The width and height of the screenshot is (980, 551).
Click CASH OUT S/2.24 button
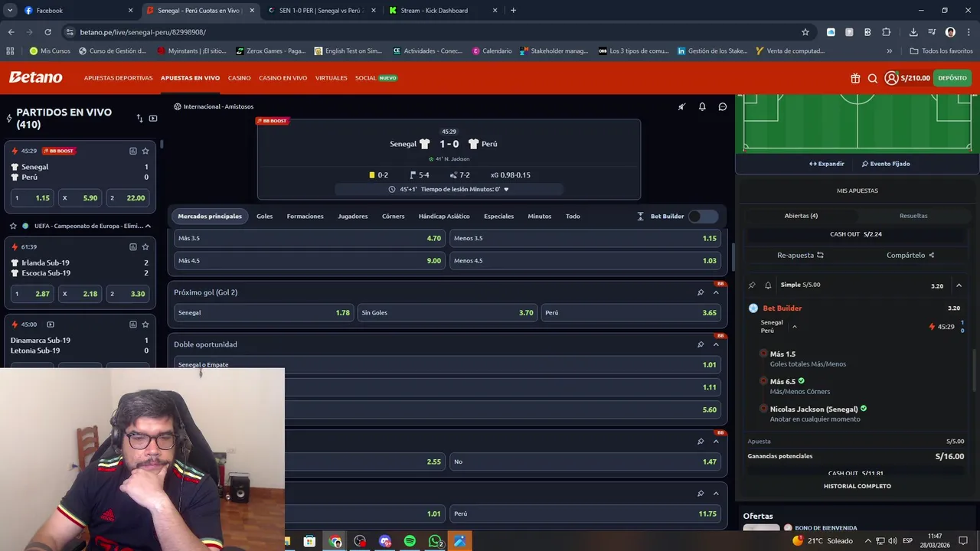click(856, 234)
